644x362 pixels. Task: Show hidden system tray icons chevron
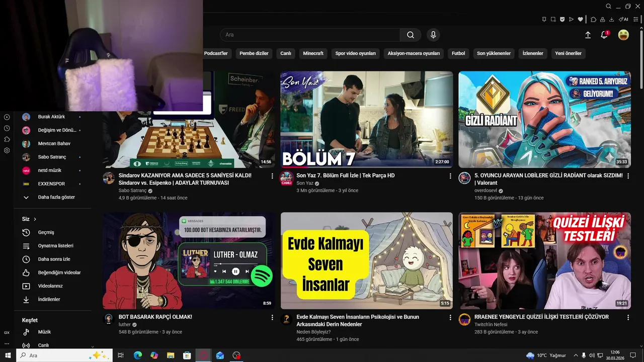click(576, 355)
